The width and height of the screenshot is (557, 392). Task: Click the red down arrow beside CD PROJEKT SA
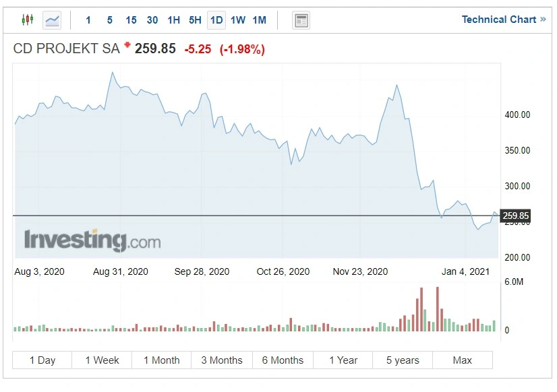[x=127, y=44]
